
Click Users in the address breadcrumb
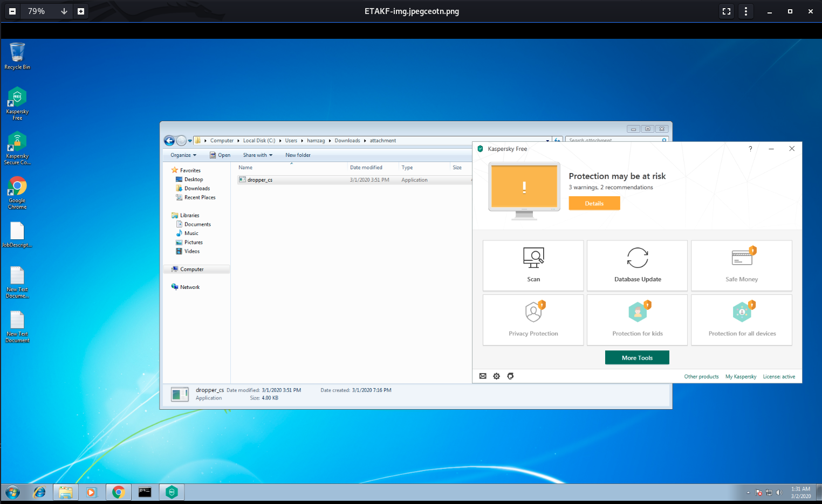click(x=291, y=141)
